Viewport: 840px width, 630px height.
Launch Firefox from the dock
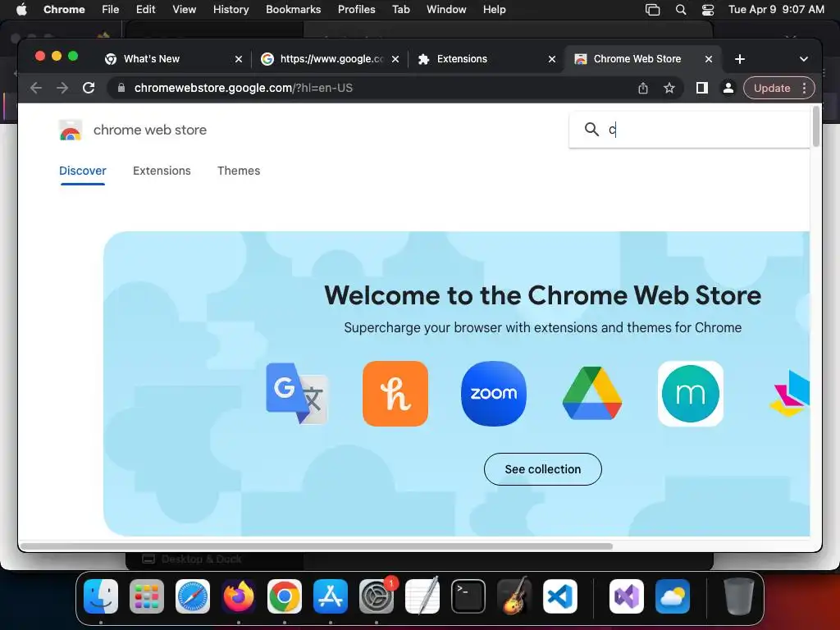[239, 596]
